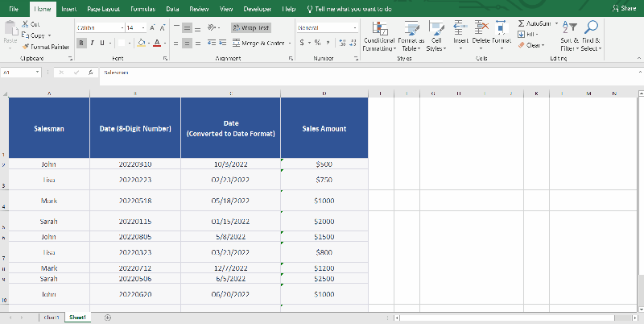
Task: Click AutoSum sigma button
Action: tap(535, 24)
